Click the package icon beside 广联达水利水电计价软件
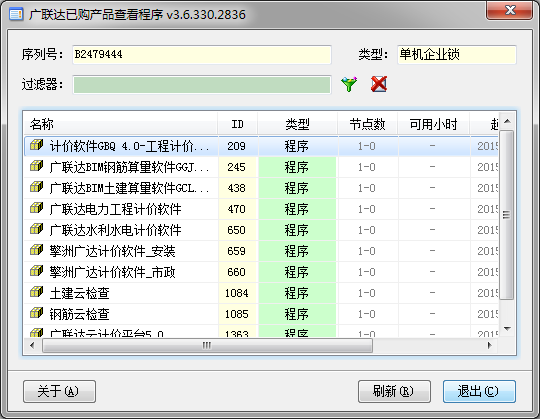 [36, 229]
